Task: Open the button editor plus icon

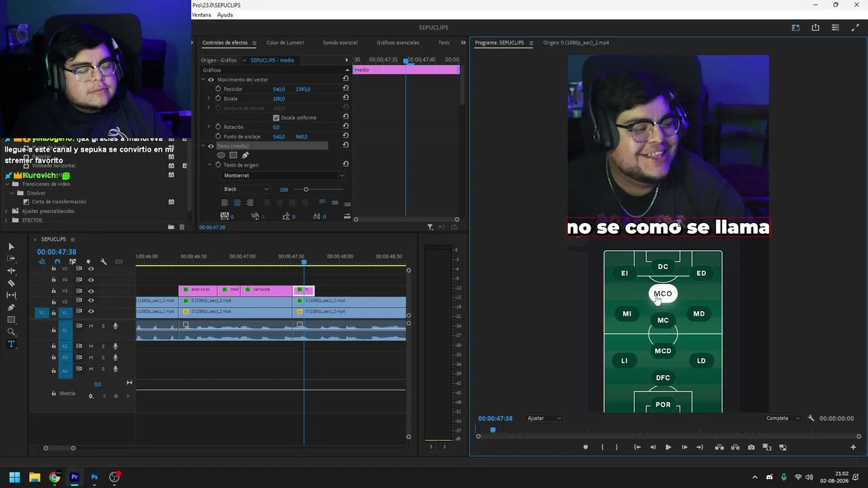Action: pyautogui.click(x=853, y=447)
